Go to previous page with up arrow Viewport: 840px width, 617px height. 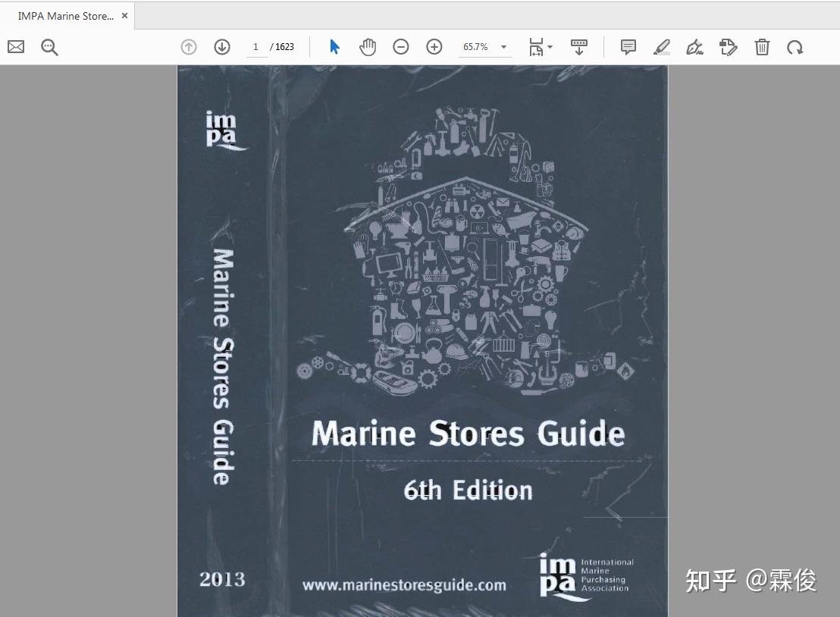coord(188,46)
